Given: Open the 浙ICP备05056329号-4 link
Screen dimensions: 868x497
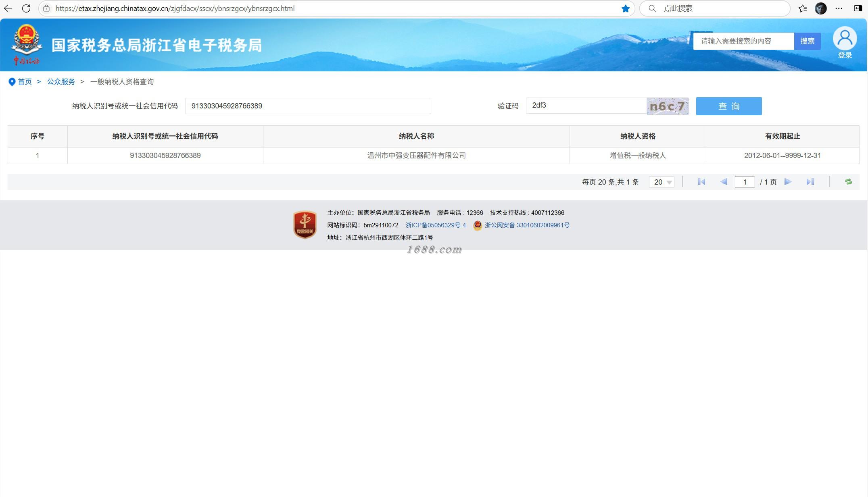Looking at the screenshot, I should click(x=435, y=225).
